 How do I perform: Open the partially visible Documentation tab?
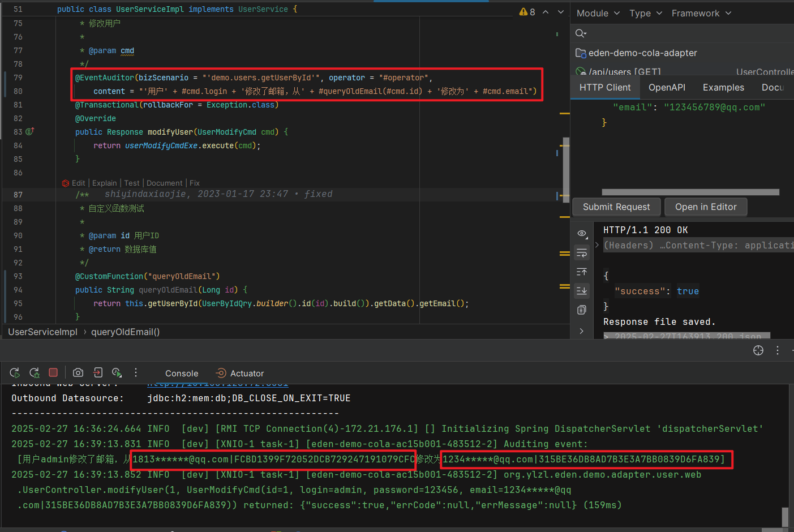[773, 87]
